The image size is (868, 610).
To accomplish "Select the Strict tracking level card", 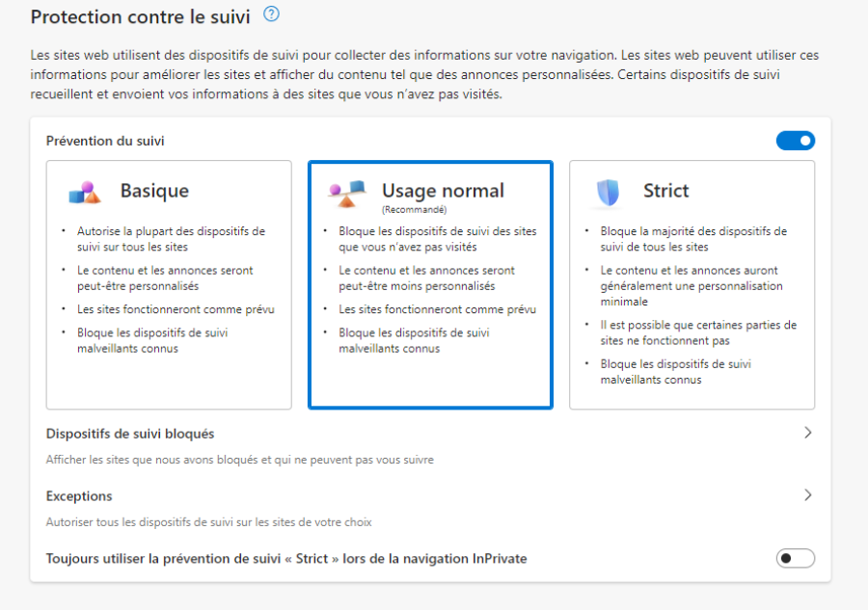I will tap(692, 285).
